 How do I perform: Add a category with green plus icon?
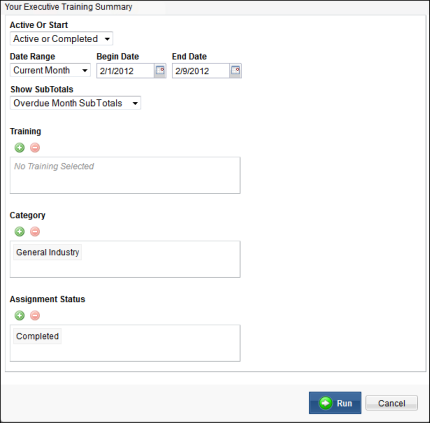click(20, 231)
